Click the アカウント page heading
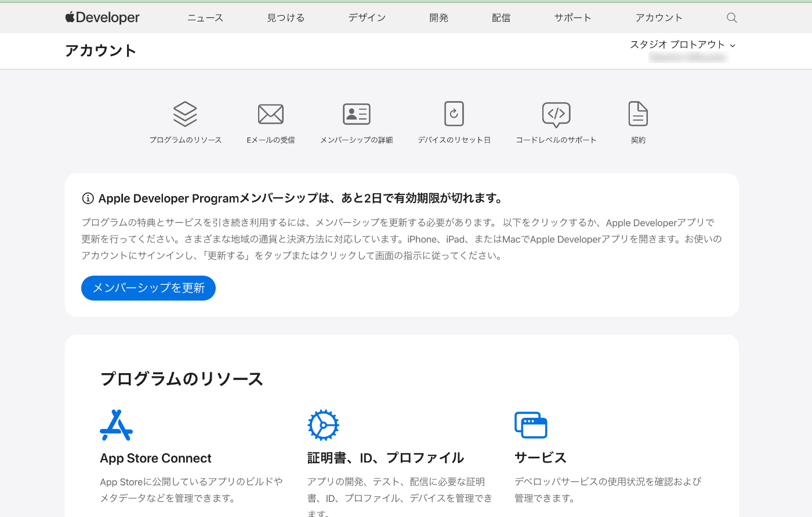This screenshot has width=812, height=517. point(101,50)
